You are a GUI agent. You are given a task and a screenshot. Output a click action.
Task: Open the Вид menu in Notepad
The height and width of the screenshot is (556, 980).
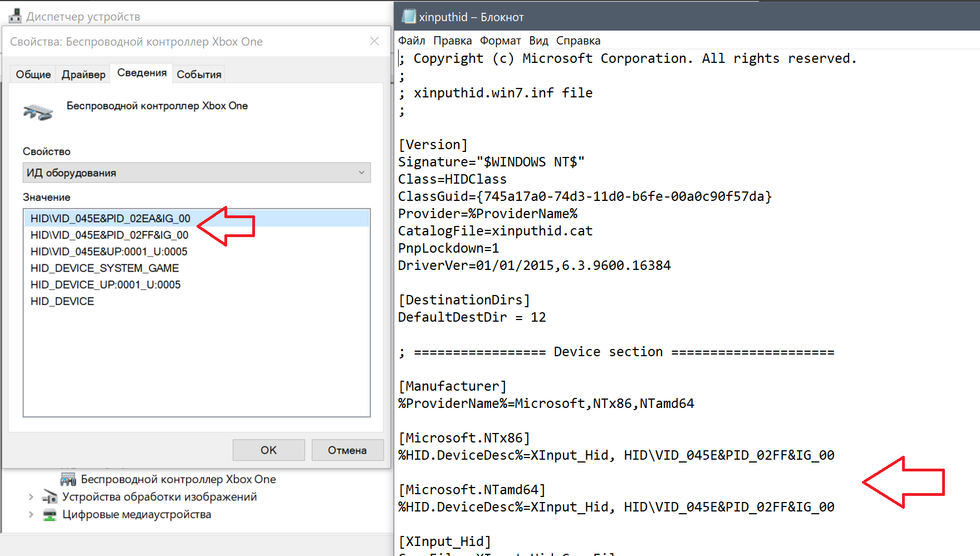[538, 41]
